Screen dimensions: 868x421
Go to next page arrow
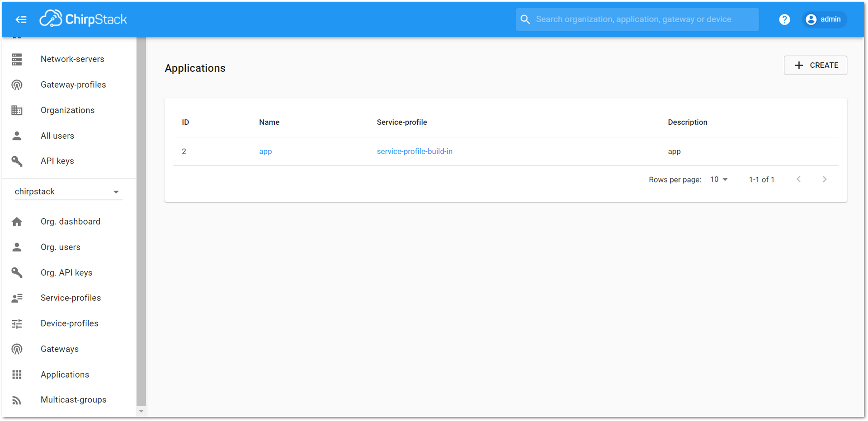pyautogui.click(x=825, y=180)
